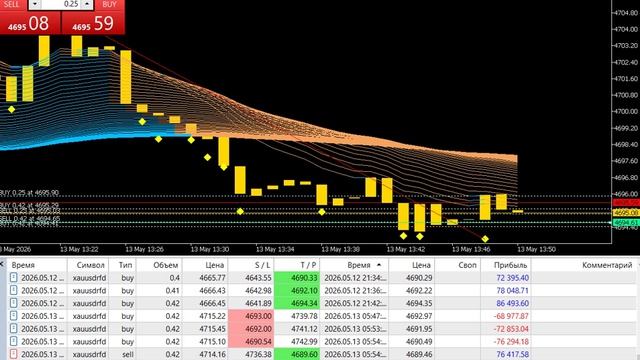Viewport: 640px width, 360px height.
Task: Click profit value 86 493.60
Action: coord(512,303)
